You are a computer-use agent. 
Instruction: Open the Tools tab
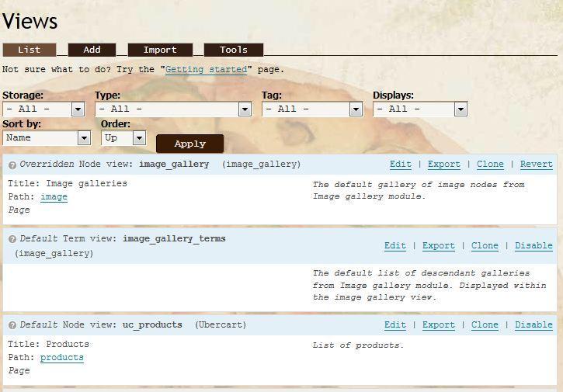234,50
